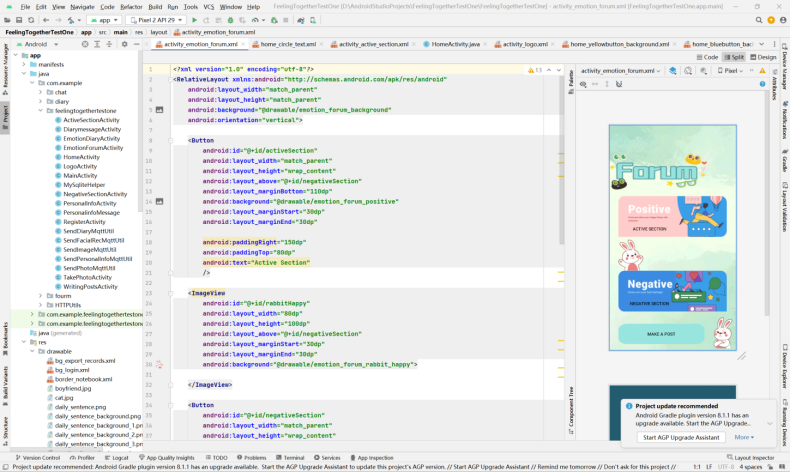
Task: Switch editor to Code view mode
Action: click(x=707, y=57)
